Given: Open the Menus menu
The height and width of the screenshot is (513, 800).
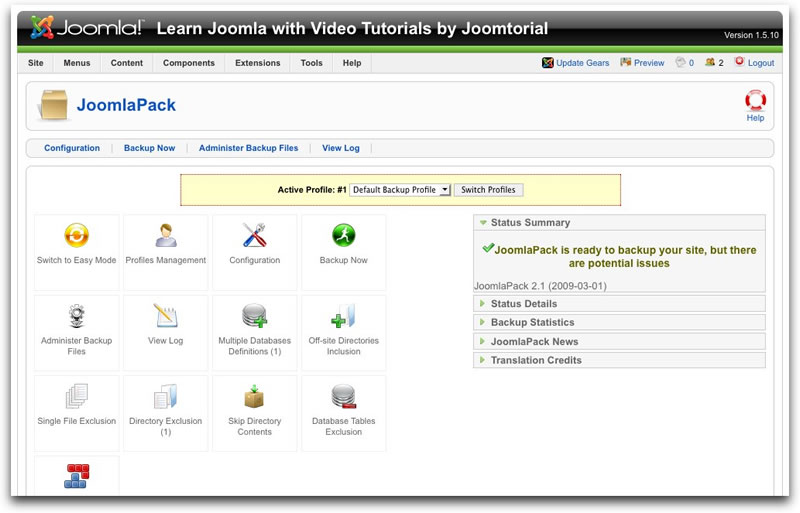Looking at the screenshot, I should 77,63.
